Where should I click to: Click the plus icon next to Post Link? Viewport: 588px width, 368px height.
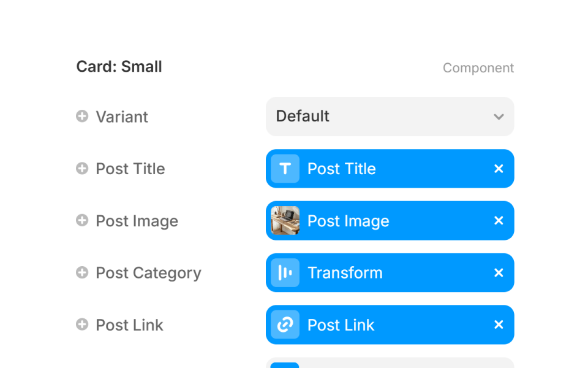click(x=82, y=325)
